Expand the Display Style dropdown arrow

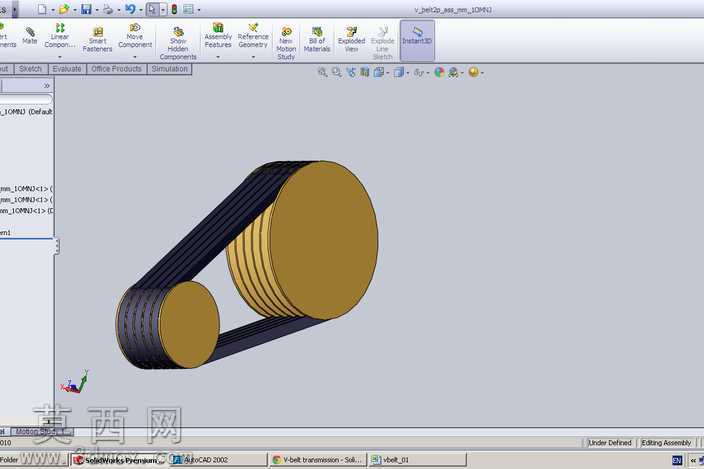pos(407,73)
